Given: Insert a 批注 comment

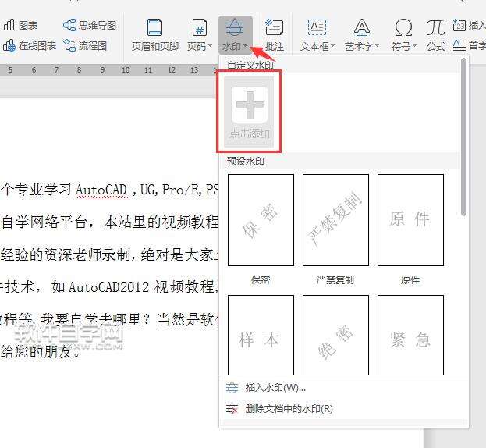Looking at the screenshot, I should (275, 34).
